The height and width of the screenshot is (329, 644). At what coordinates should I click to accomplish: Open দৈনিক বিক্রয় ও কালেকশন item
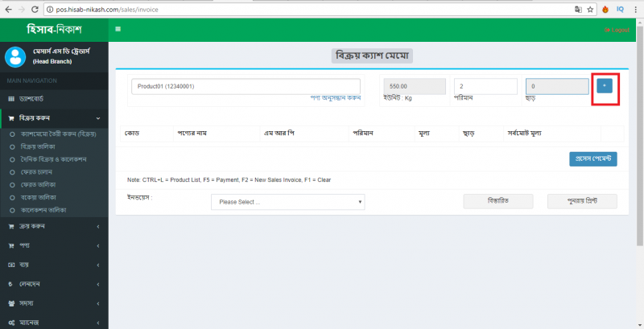coord(53,159)
